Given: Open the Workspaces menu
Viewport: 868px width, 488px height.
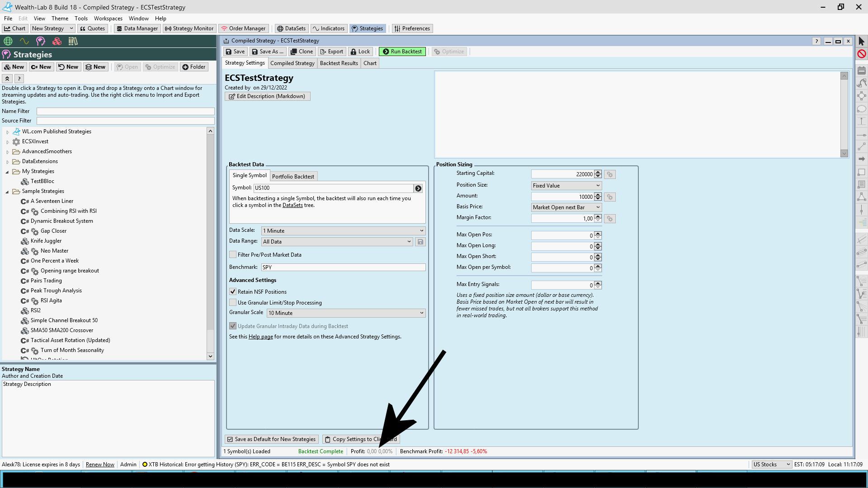Looking at the screenshot, I should [108, 19].
